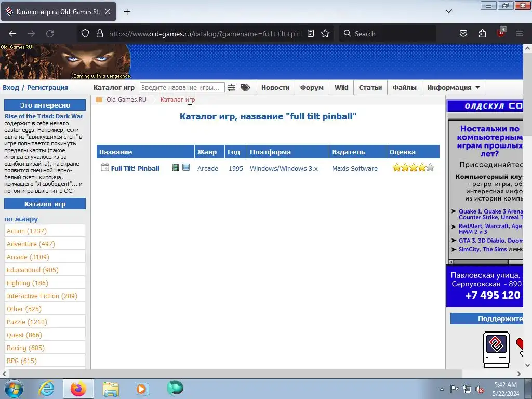Expand the Информация dropdown menu
This screenshot has width=532, height=399.
(x=454, y=87)
